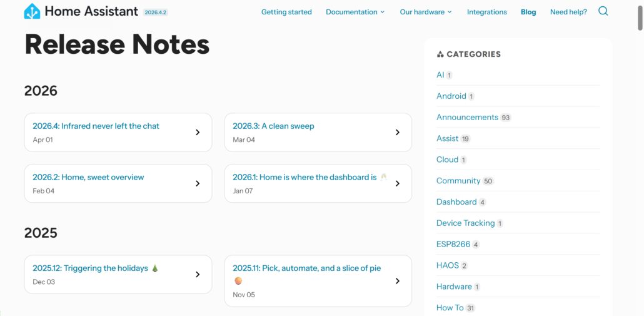Select the Android category
The width and height of the screenshot is (644, 316).
[451, 96]
